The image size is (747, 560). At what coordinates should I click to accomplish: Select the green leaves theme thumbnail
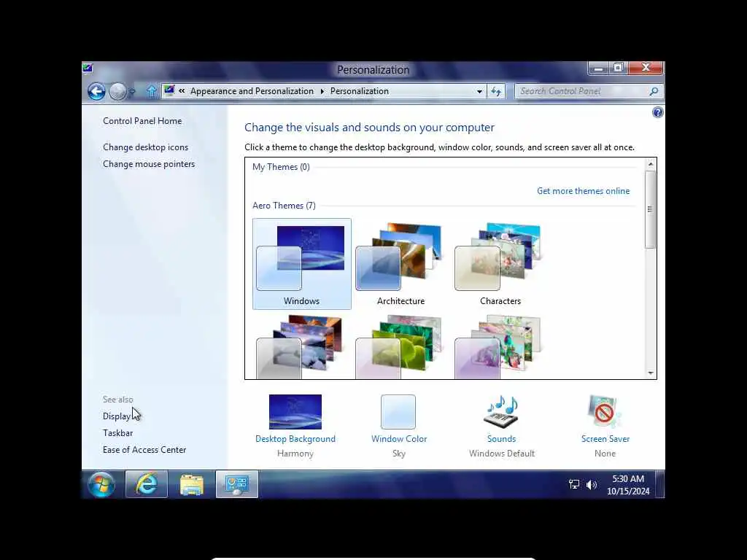click(400, 346)
